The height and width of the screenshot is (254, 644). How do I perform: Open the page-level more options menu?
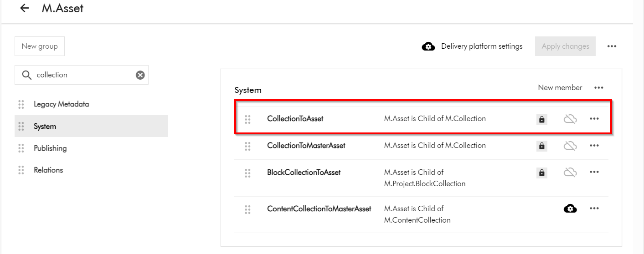click(x=612, y=46)
